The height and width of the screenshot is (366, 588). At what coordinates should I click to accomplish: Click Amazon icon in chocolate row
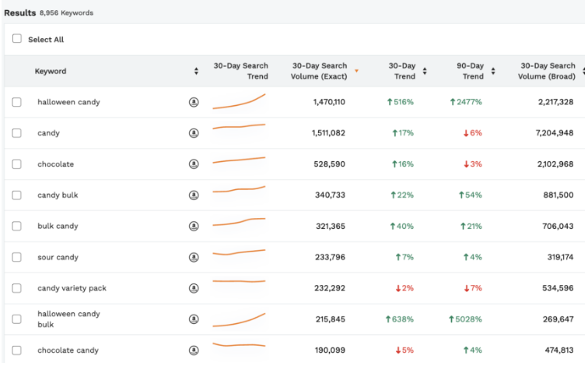click(194, 164)
